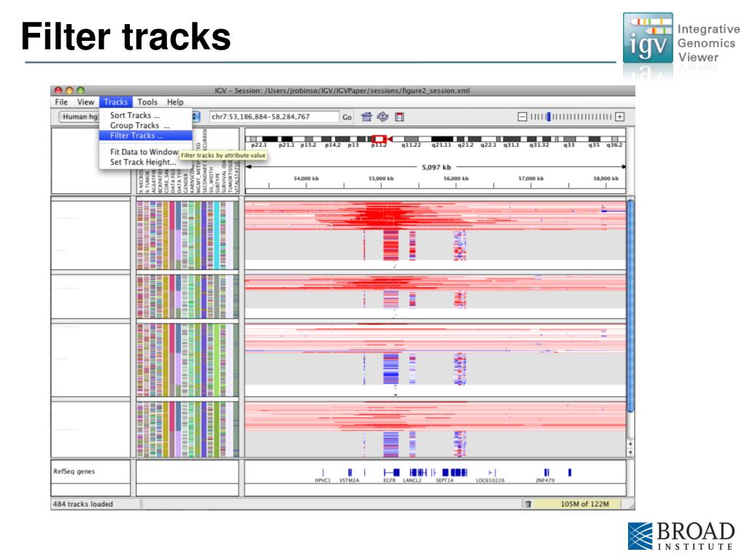The image size is (747, 560).
Task: Open the View menu
Action: [x=86, y=102]
